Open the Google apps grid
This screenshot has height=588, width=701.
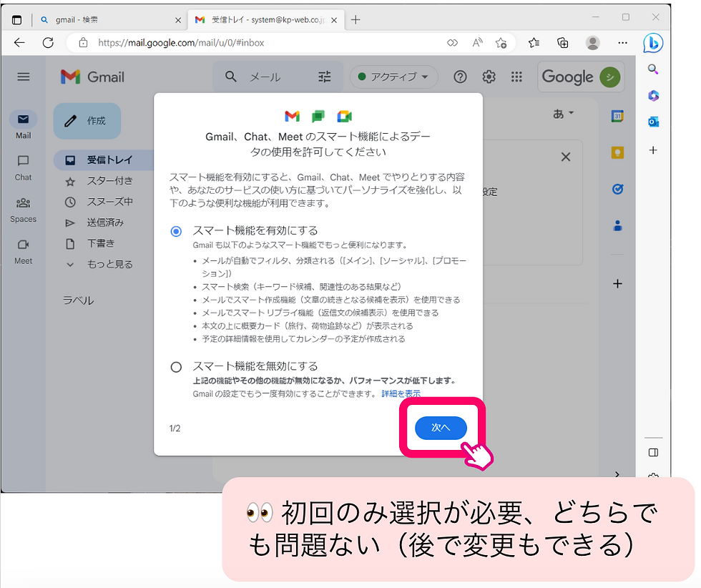516,77
